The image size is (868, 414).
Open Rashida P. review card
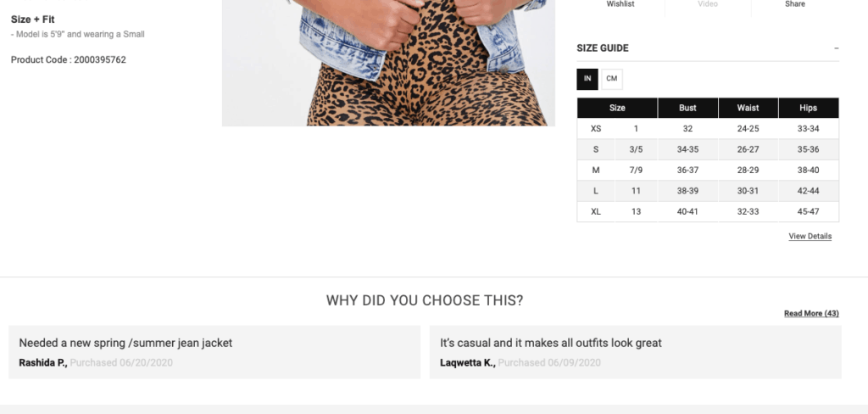point(214,352)
